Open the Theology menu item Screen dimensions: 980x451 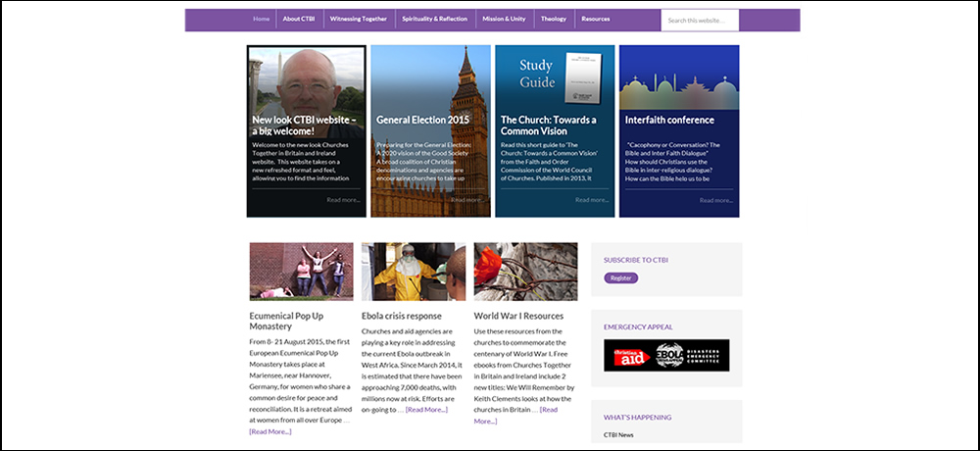(x=554, y=20)
